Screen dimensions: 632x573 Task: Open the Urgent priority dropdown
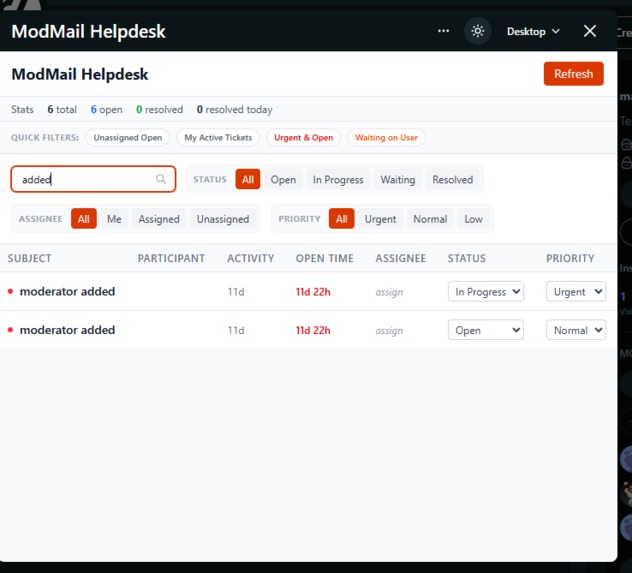click(x=576, y=291)
